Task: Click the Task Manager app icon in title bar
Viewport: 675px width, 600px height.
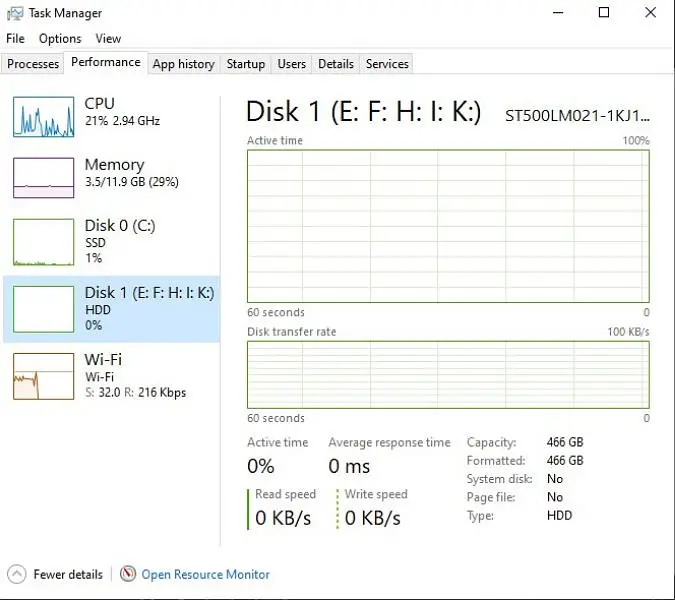Action: 15,13
